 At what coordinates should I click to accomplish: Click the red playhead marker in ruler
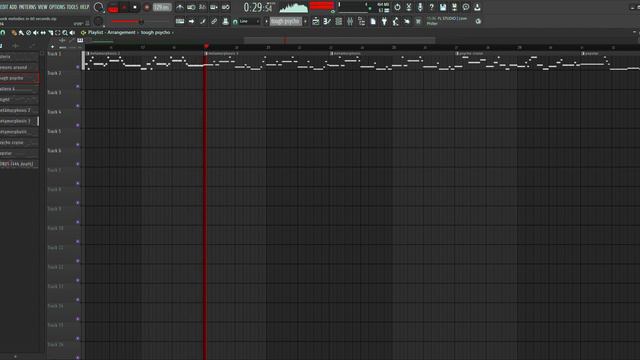pyautogui.click(x=207, y=46)
